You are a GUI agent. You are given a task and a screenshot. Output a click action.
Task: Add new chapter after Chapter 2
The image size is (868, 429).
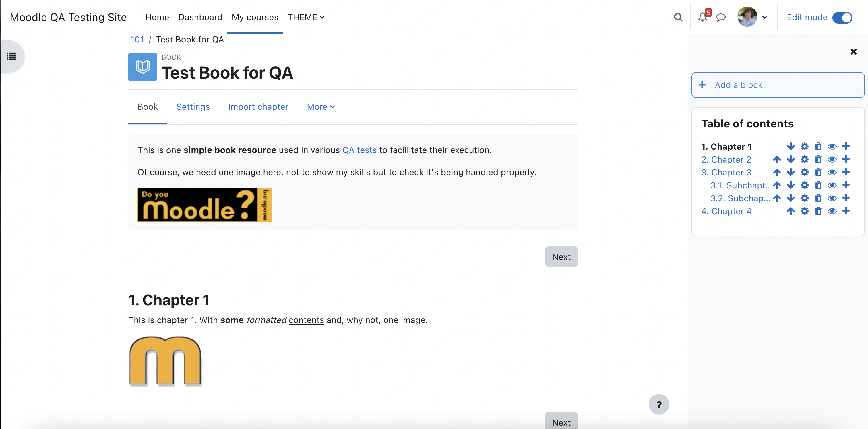[x=846, y=159]
